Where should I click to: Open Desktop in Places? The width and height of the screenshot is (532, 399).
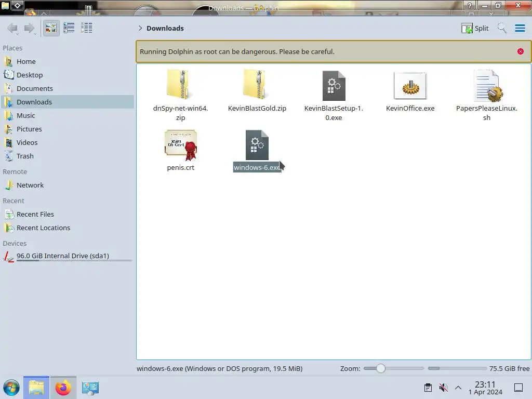click(67, 75)
